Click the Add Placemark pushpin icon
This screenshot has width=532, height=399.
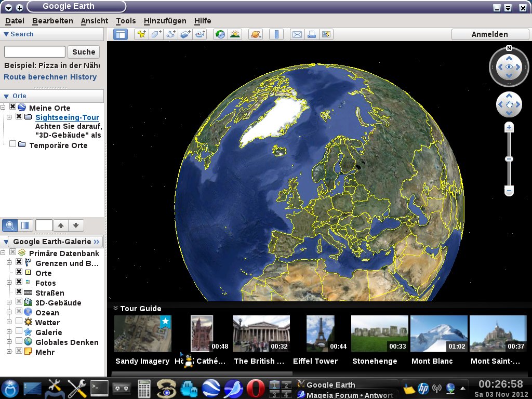[x=140, y=34]
